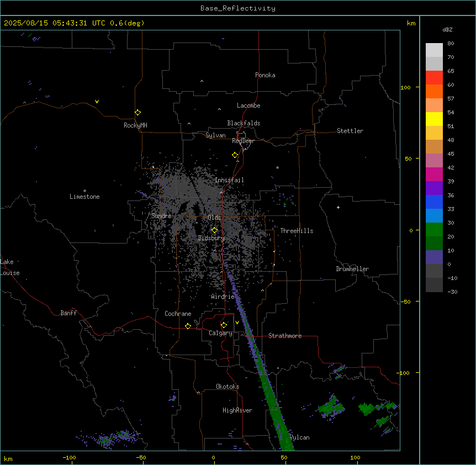
Task: Click the Strathmore label
Action: tap(285, 336)
